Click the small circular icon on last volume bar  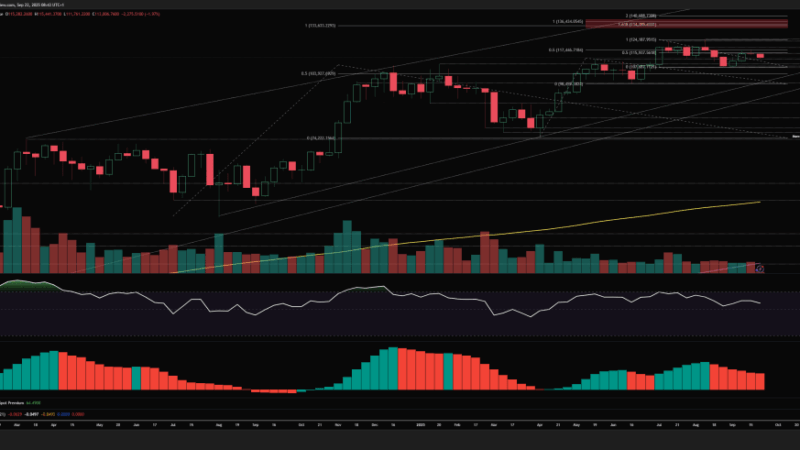[761, 268]
